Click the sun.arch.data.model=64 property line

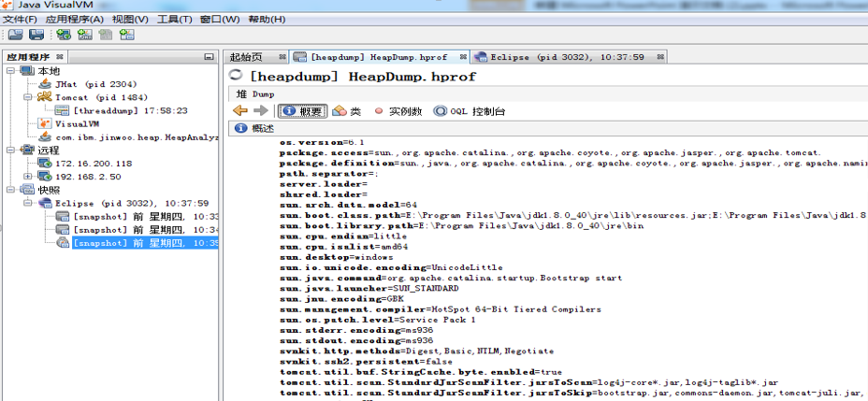point(348,205)
